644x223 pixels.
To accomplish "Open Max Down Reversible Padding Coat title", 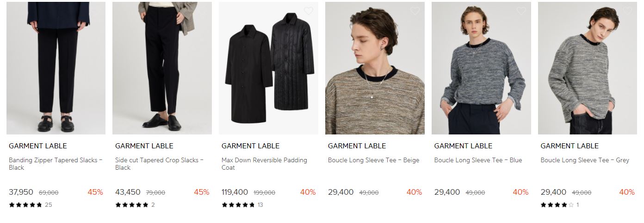I will pyautogui.click(x=264, y=164).
